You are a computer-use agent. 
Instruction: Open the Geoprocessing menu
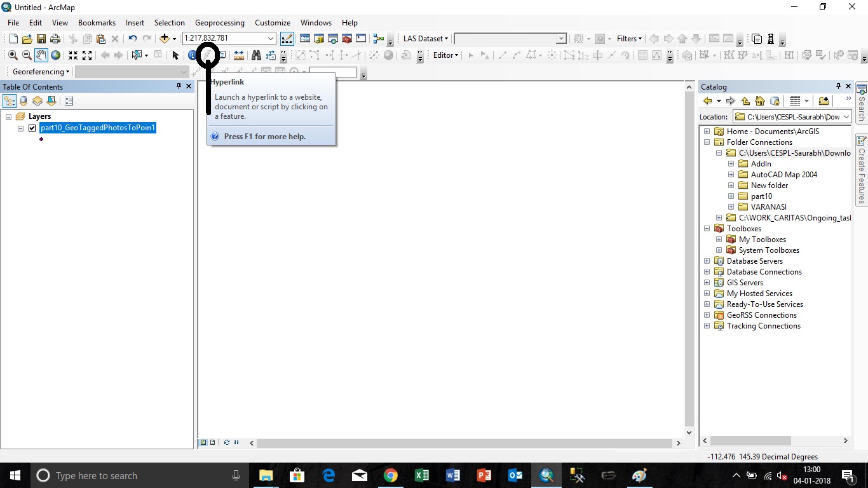pos(220,23)
